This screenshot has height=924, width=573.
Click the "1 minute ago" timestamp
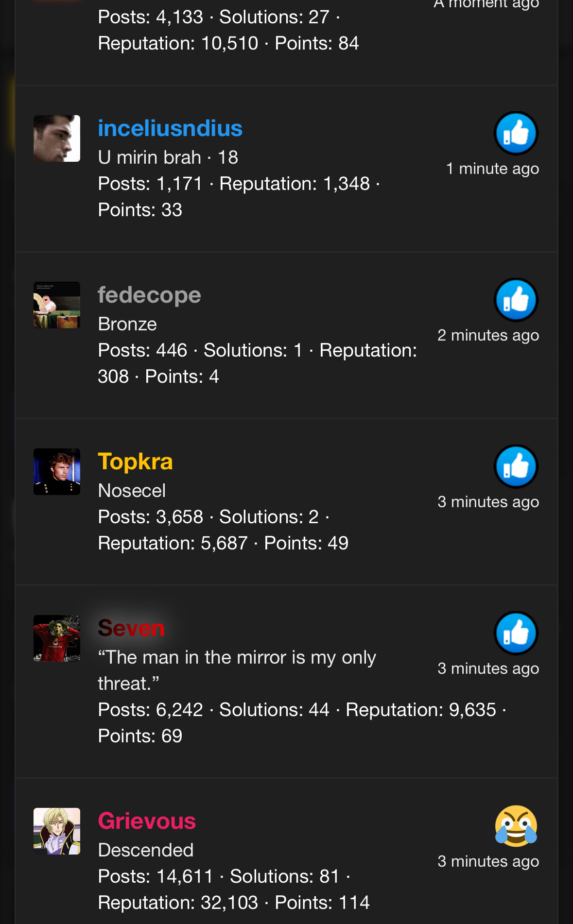coord(492,169)
